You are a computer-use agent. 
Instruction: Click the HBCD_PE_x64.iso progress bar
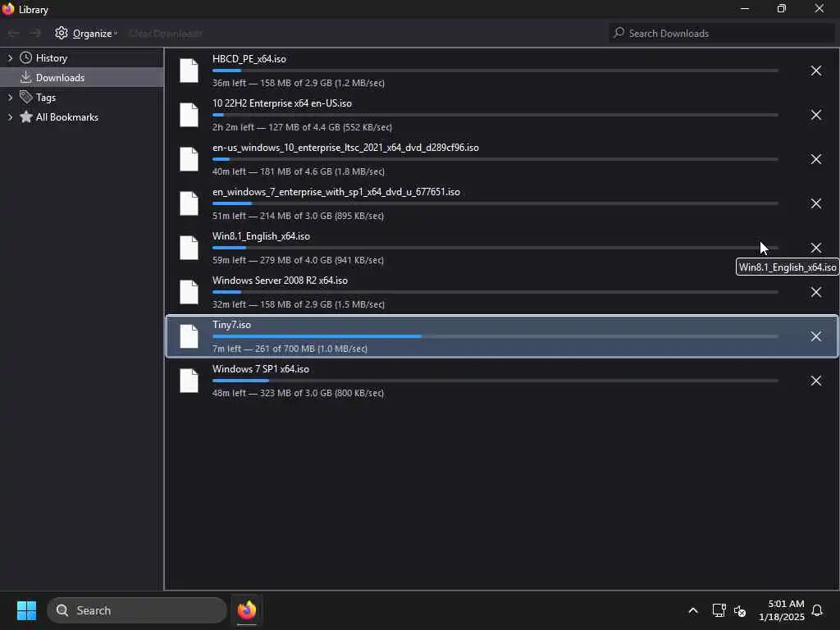(x=495, y=71)
